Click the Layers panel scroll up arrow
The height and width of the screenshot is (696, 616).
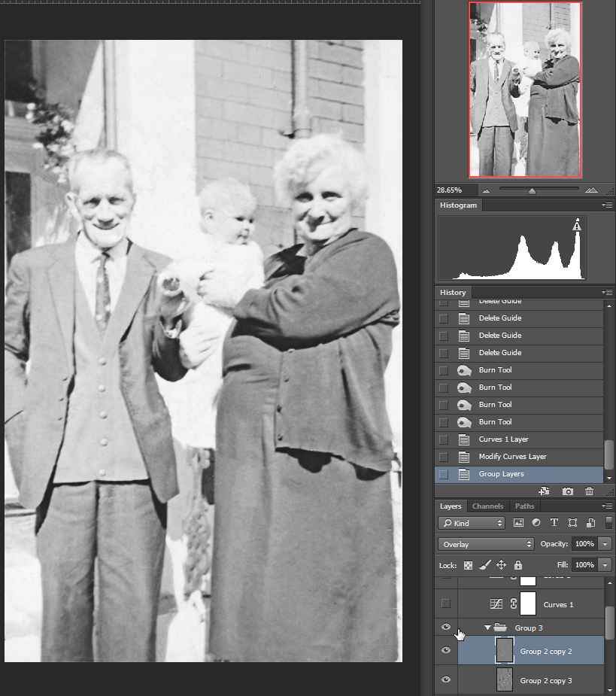(609, 582)
